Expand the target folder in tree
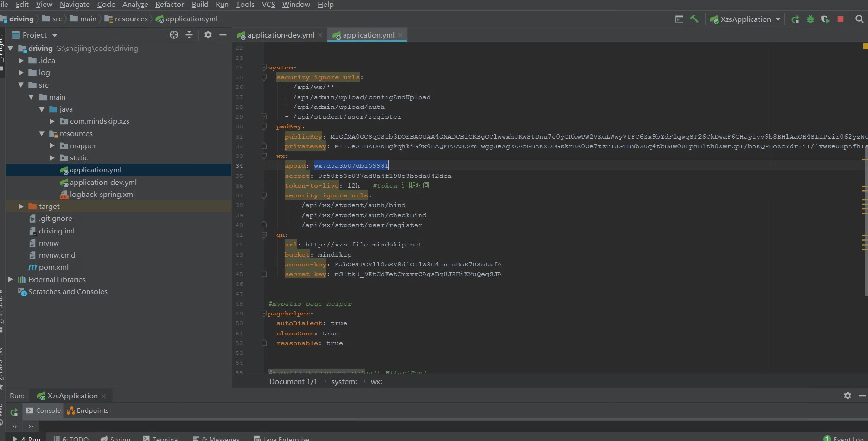Screen dimensions: 868x441 click(x=21, y=207)
